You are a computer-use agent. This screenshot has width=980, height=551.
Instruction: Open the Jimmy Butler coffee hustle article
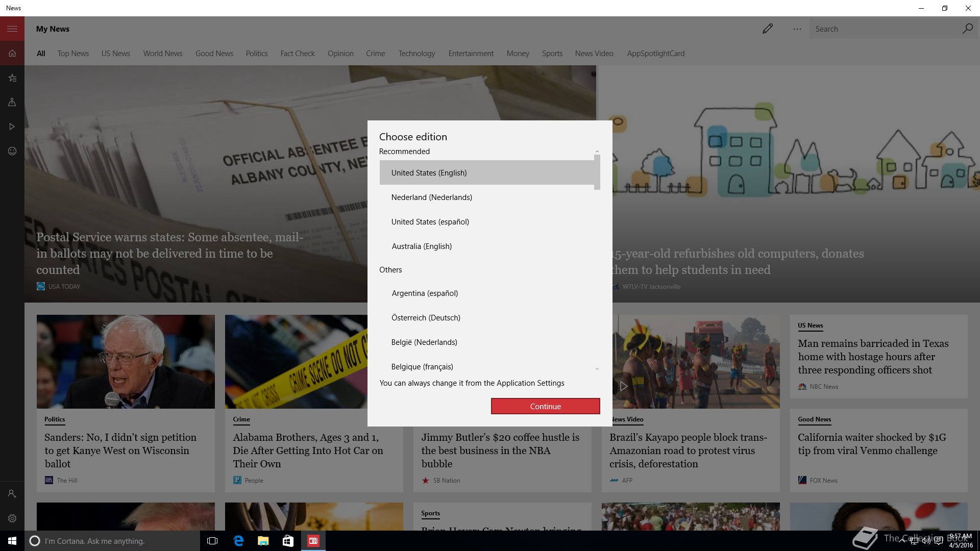tap(500, 450)
